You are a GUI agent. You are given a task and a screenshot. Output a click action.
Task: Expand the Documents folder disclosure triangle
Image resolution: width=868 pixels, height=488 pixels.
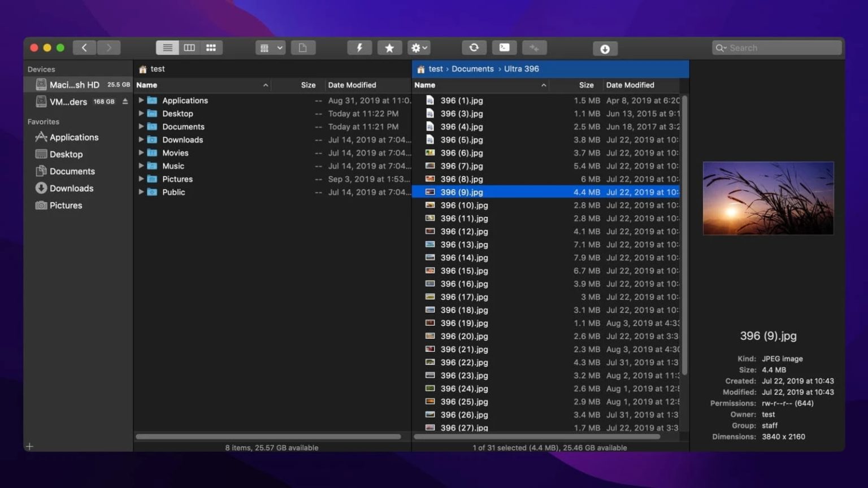(x=141, y=127)
